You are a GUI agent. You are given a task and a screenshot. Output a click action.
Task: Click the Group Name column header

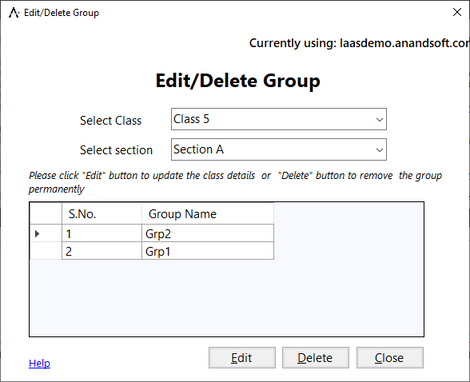tap(207, 214)
